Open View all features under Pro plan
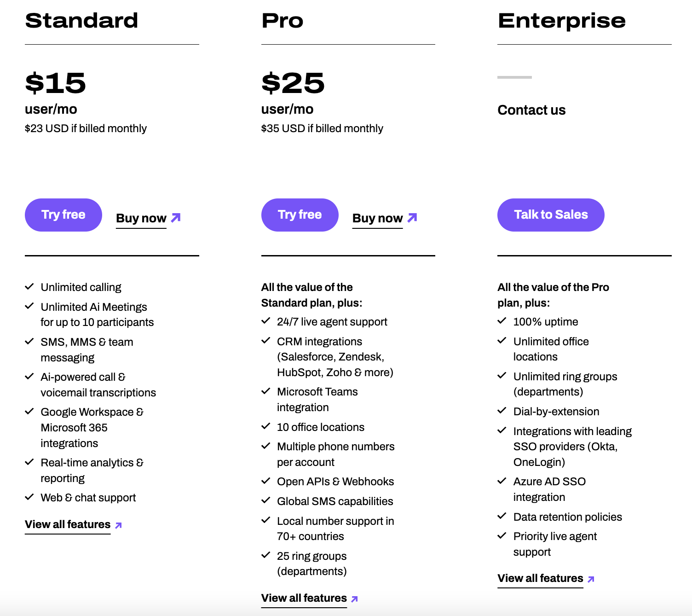 304,598
